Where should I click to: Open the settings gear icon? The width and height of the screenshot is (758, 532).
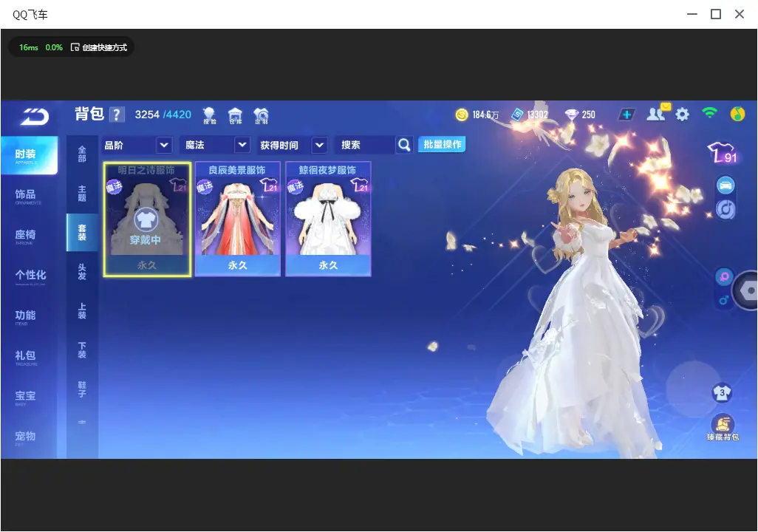(x=682, y=115)
